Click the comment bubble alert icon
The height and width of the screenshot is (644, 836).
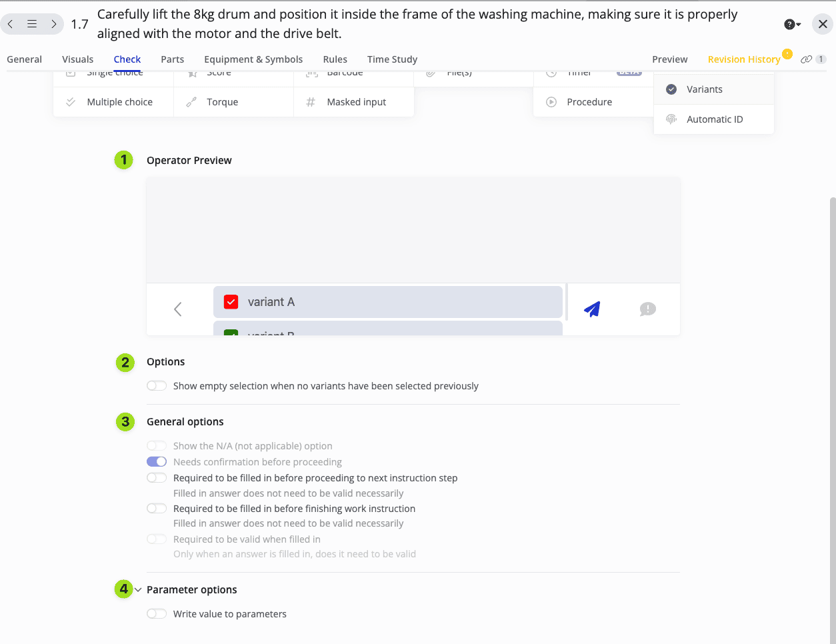click(x=647, y=309)
